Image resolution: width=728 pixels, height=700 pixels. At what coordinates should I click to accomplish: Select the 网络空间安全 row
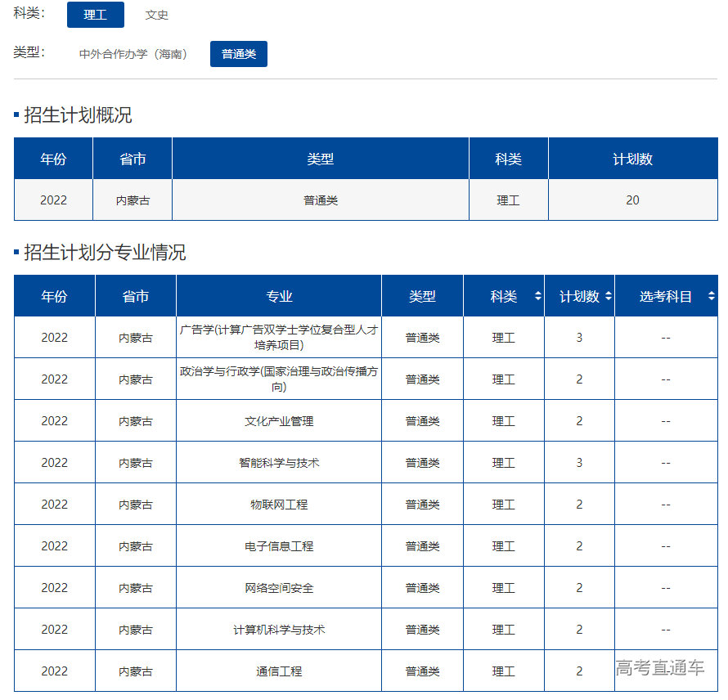click(x=279, y=586)
